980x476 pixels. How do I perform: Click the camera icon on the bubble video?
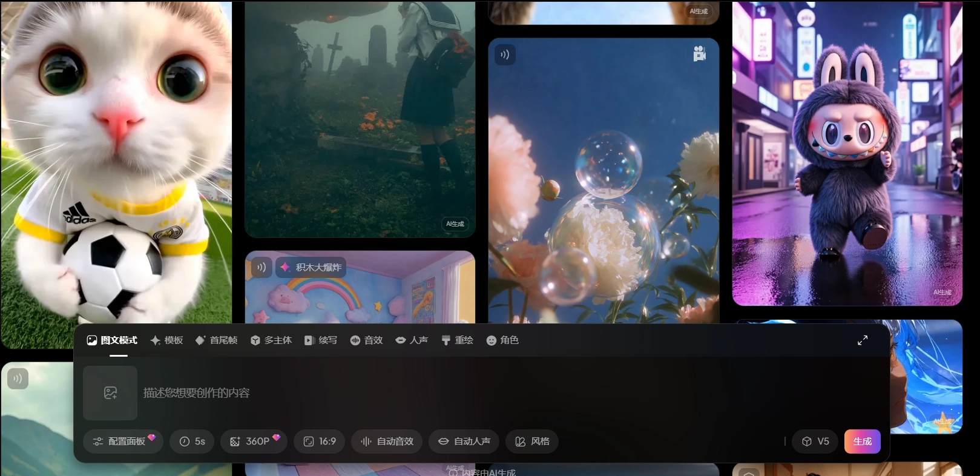[x=699, y=54]
